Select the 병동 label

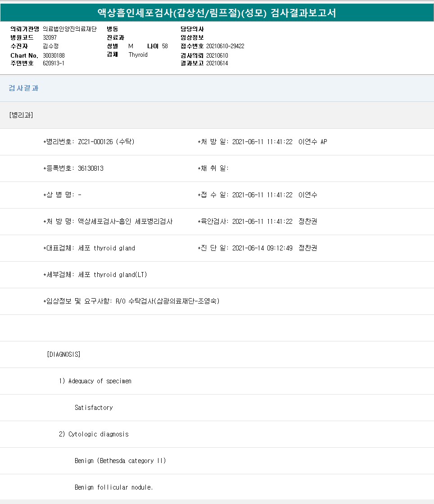(x=113, y=29)
